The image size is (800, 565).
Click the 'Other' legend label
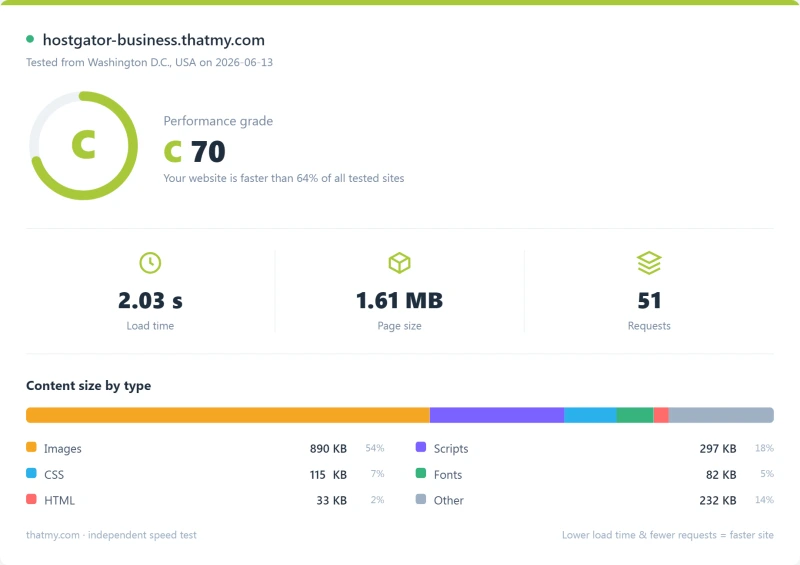(x=449, y=501)
